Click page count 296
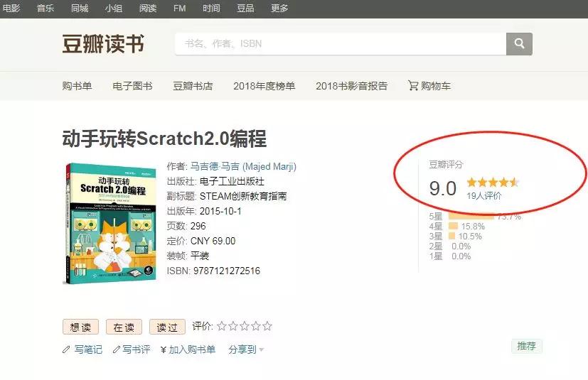Viewport: 588px width, 380px height. point(198,226)
